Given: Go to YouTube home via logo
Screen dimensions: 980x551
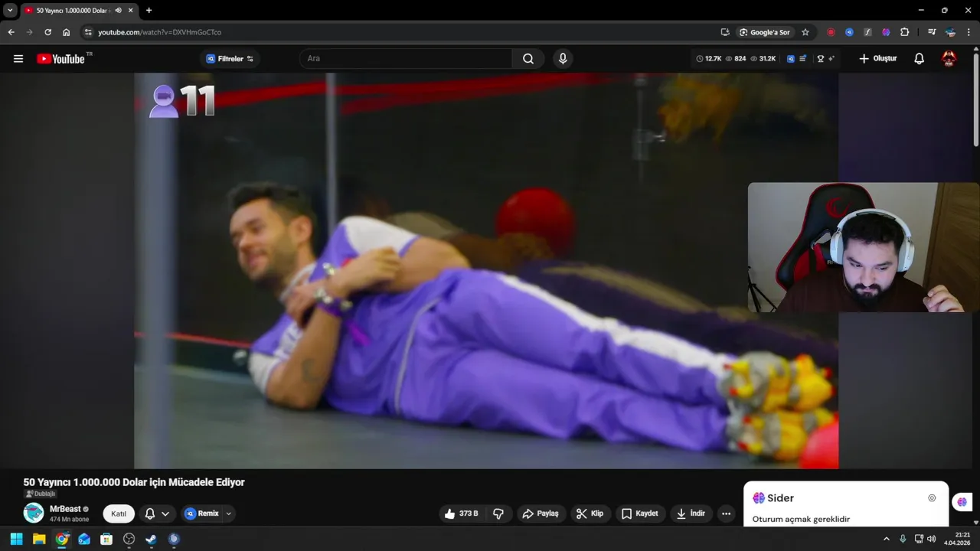Looking at the screenshot, I should point(60,59).
